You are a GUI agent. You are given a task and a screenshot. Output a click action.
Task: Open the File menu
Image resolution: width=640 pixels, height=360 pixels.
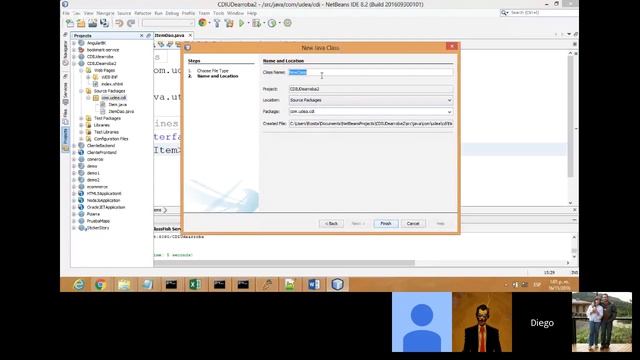click(x=66, y=13)
